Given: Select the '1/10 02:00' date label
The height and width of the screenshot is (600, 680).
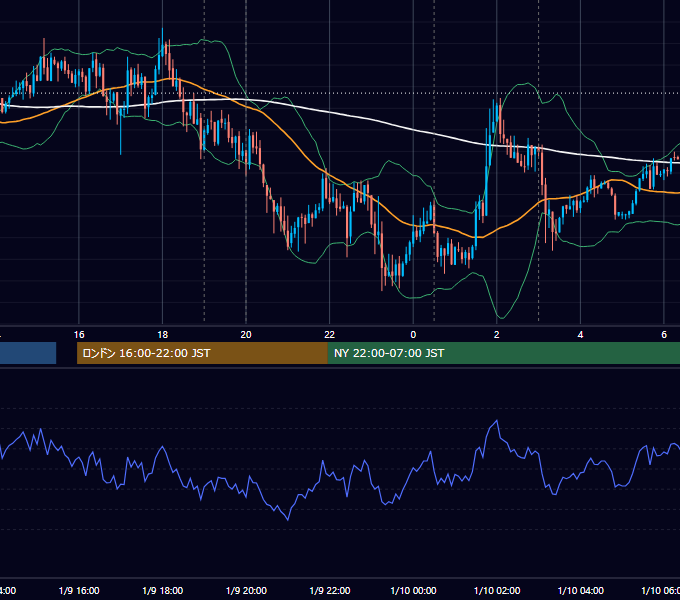Looking at the screenshot, I should (x=497, y=590).
